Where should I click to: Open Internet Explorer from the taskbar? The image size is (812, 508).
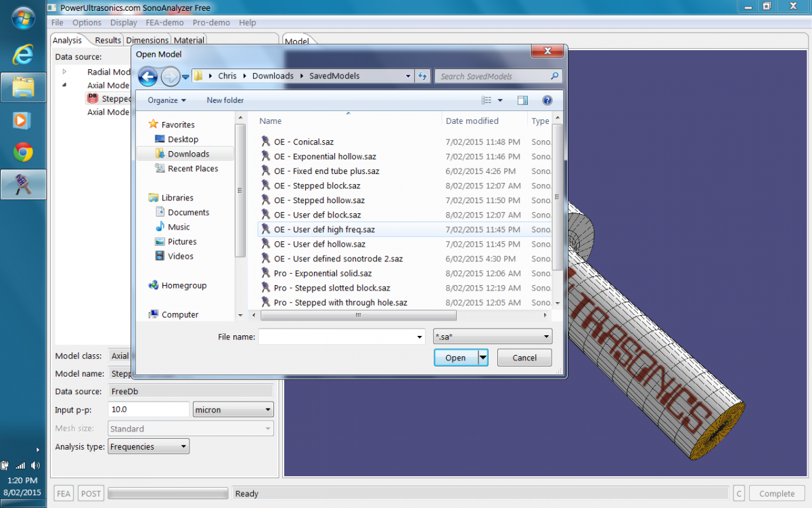point(23,54)
